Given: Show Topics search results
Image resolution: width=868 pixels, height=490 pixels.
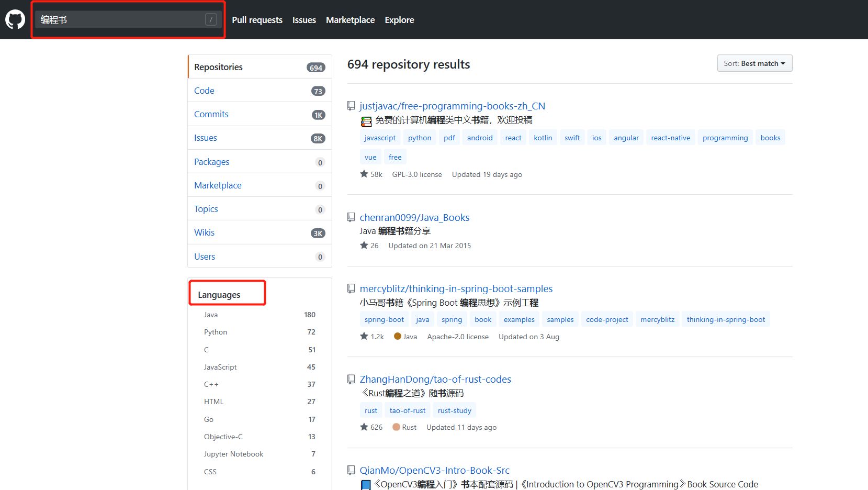Looking at the screenshot, I should tap(260, 209).
